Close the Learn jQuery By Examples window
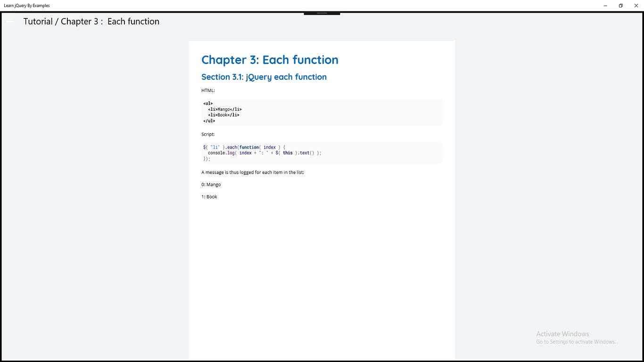The width and height of the screenshot is (644, 362). coord(636,6)
